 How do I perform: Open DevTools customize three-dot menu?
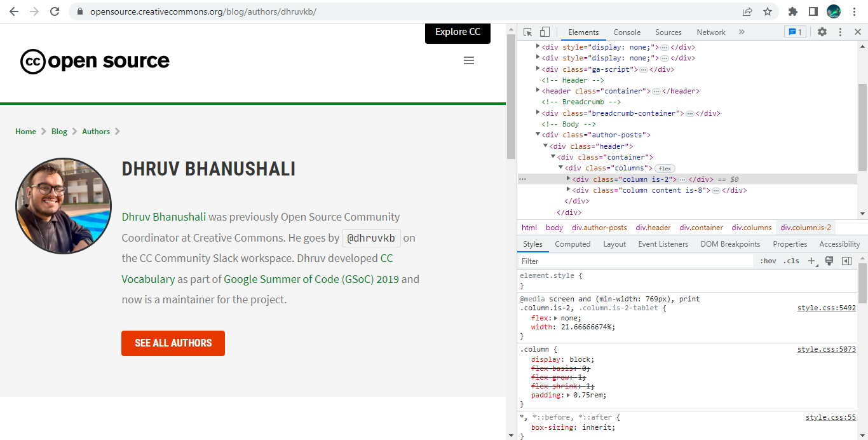840,32
